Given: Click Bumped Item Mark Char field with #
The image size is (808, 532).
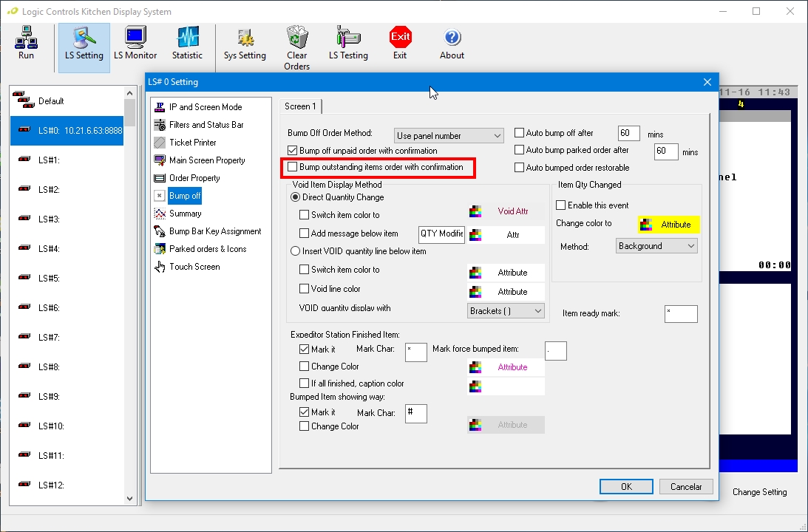Looking at the screenshot, I should (416, 414).
